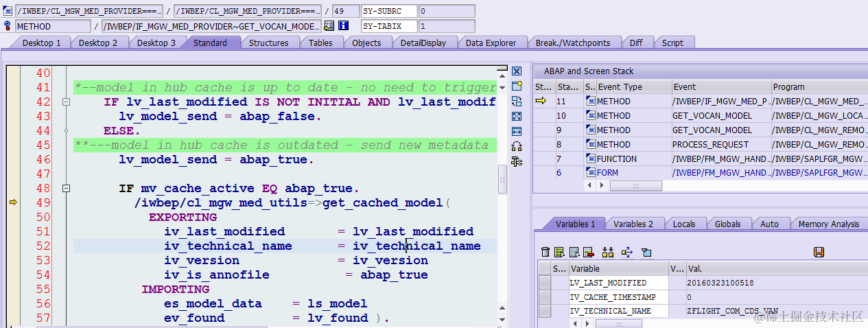This screenshot has width=868, height=328.
Task: Click the program icon at top-left header
Action: point(8,11)
